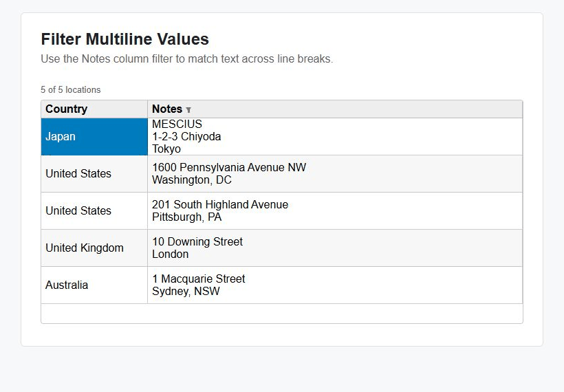Select the 1600 Pennsylvania Avenue NW notes cell

(335, 174)
